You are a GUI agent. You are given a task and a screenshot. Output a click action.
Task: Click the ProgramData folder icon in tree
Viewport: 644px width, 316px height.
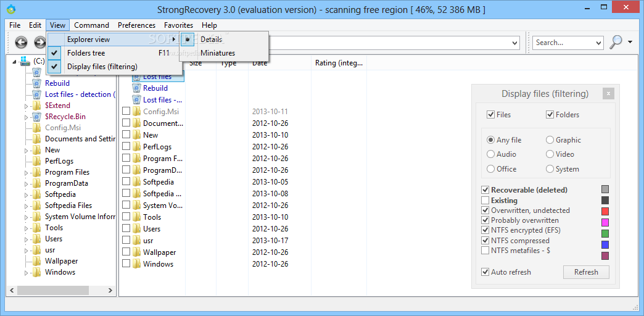click(x=36, y=183)
